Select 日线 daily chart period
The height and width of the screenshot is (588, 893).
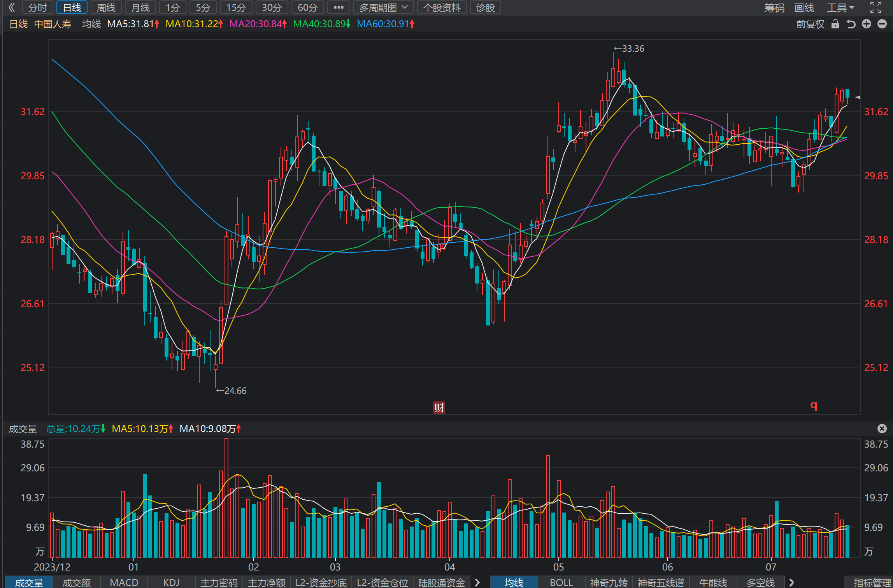(72, 7)
